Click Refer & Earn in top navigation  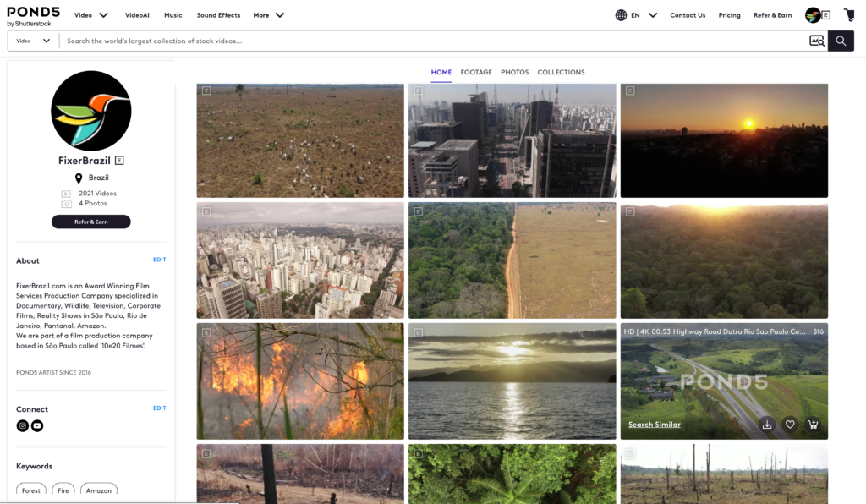pyautogui.click(x=773, y=15)
